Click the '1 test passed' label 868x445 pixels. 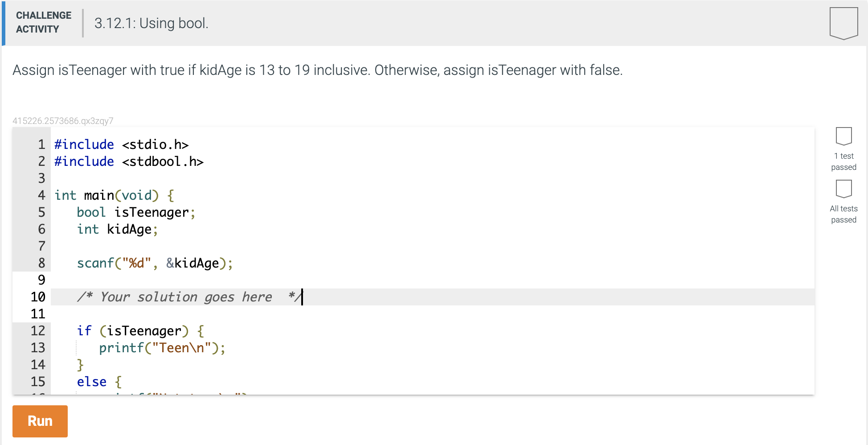click(843, 161)
